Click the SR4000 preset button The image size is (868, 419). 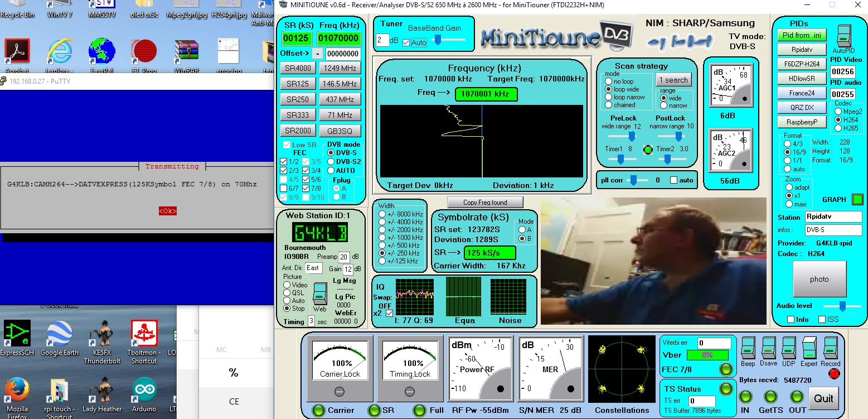(x=298, y=68)
